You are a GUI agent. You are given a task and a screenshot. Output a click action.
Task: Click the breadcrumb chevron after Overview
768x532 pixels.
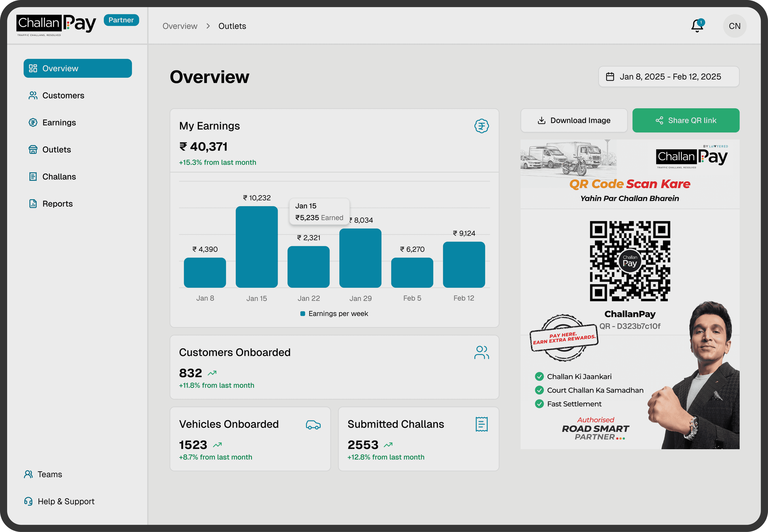pos(208,26)
